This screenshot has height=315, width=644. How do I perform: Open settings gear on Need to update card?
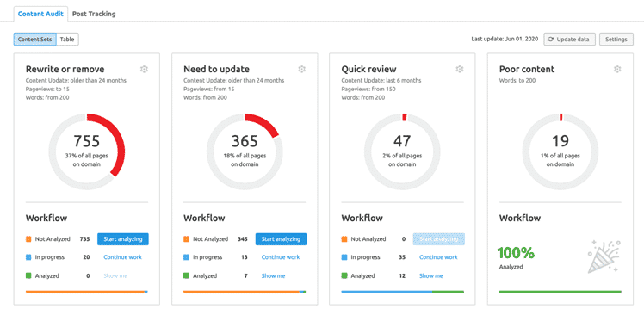click(x=302, y=69)
